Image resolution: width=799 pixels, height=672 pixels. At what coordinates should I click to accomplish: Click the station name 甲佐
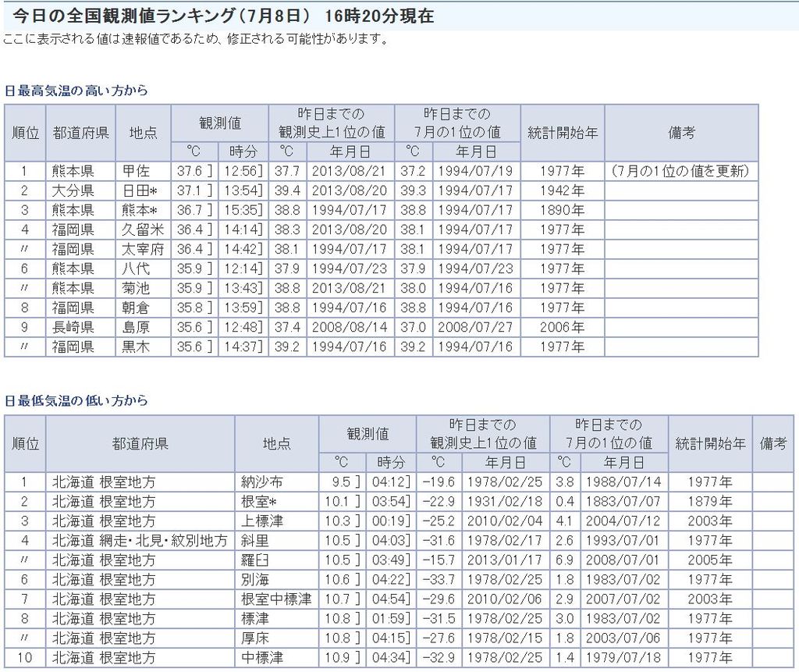136,171
